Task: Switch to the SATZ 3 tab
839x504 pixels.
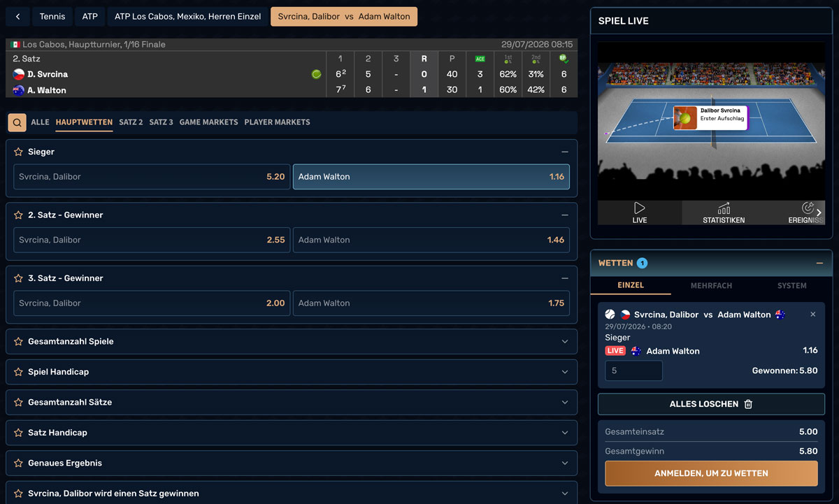Action: [x=161, y=122]
